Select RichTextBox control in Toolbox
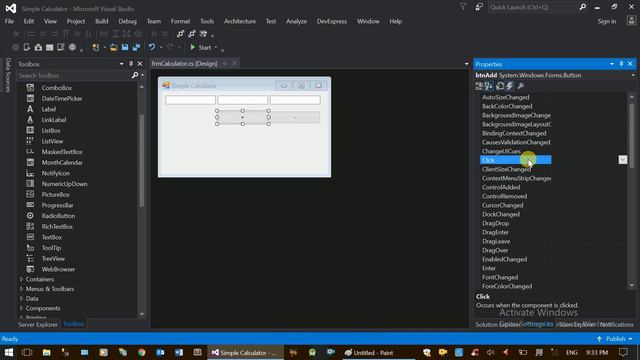 click(x=57, y=226)
